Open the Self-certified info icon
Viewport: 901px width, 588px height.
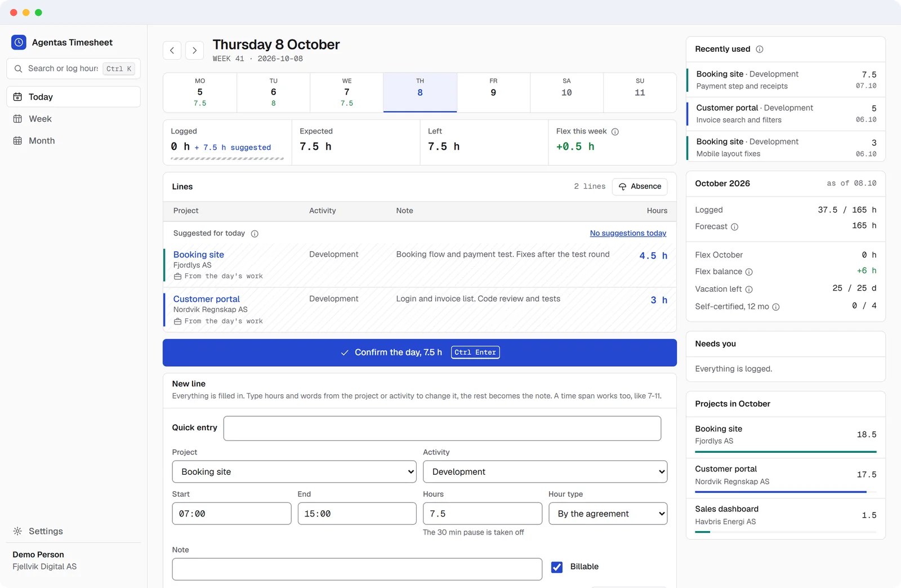(776, 307)
